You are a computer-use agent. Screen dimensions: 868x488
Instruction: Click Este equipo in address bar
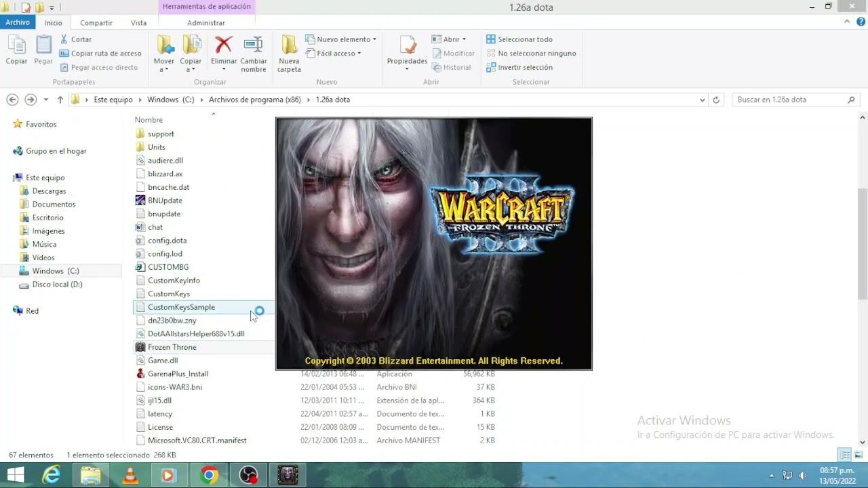pyautogui.click(x=113, y=100)
